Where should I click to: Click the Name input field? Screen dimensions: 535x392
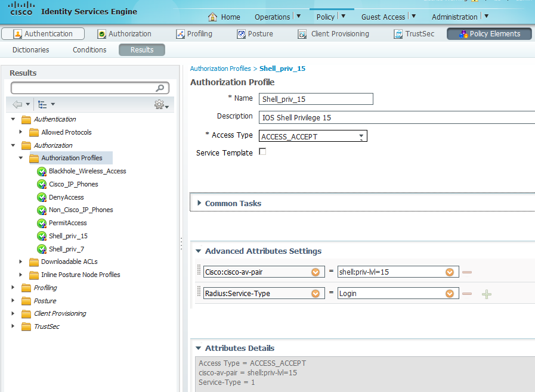tap(316, 99)
